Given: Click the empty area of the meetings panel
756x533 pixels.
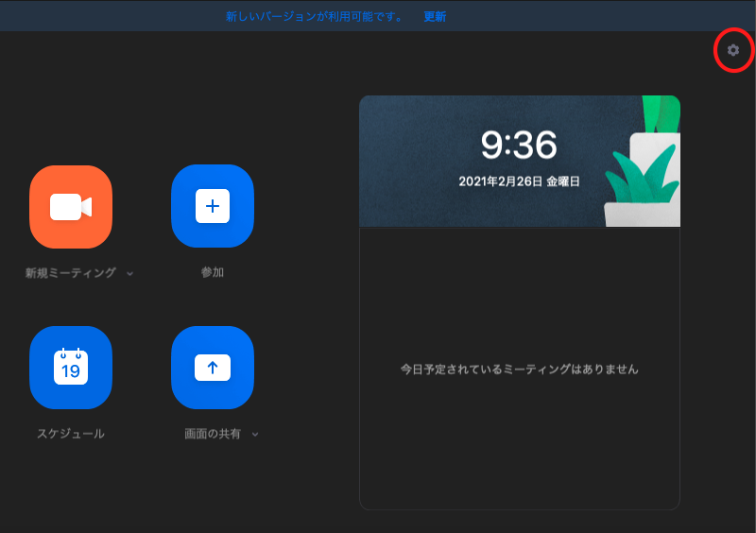Looking at the screenshot, I should 519,454.
